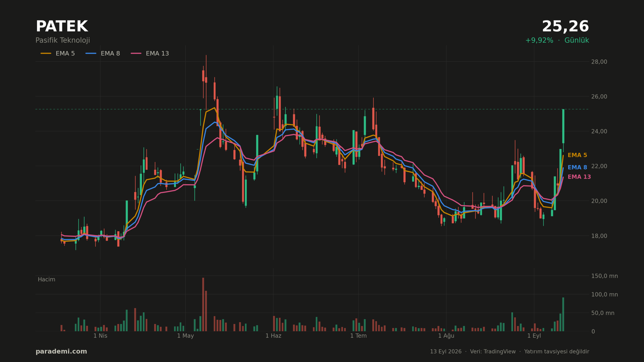644x362 pixels.
Task: Click the 25,26 current price value
Action: [x=565, y=27]
